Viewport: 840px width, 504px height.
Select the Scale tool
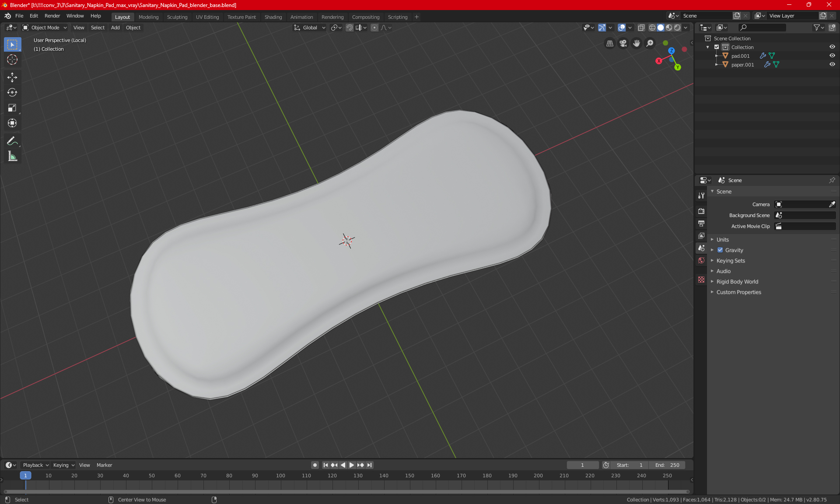tap(12, 108)
